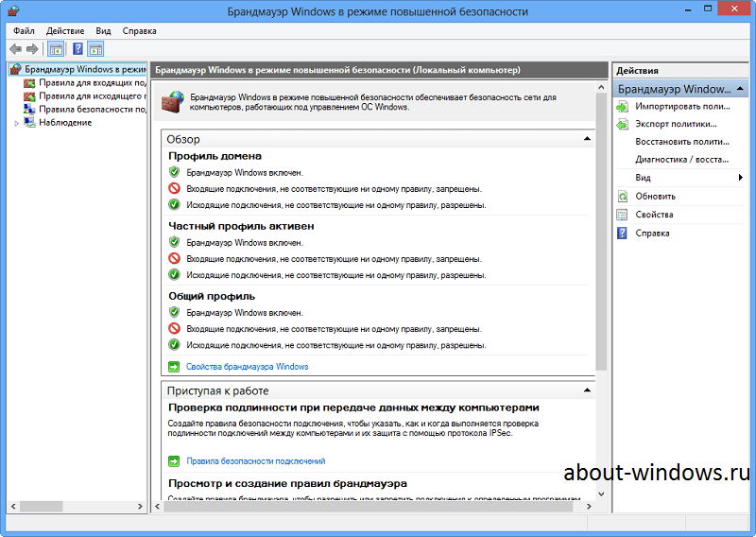756x537 pixels.
Task: Click left arrow of tree pane horizontal scrollbar
Action: pyautogui.click(x=13, y=507)
